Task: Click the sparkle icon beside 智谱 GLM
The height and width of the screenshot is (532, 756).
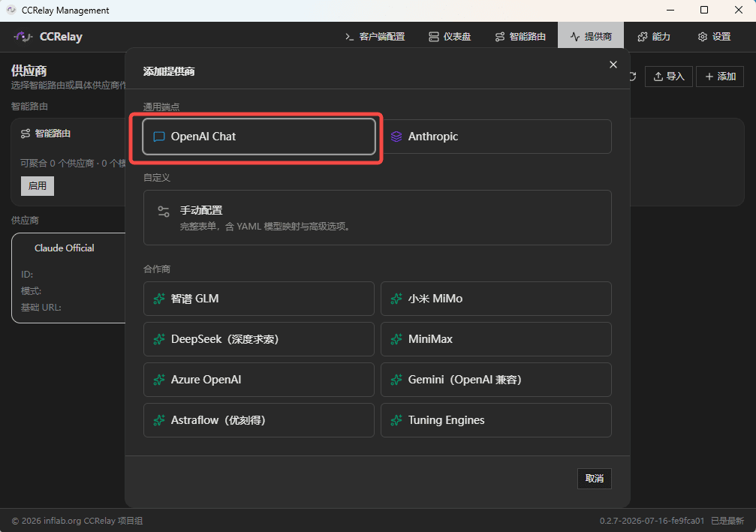Action: point(158,299)
